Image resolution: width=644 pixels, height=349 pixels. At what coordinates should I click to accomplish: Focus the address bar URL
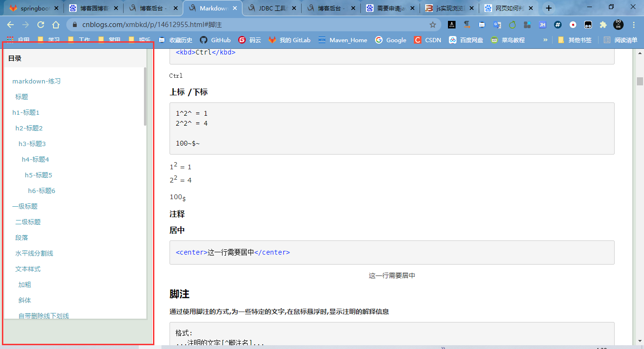(253, 25)
